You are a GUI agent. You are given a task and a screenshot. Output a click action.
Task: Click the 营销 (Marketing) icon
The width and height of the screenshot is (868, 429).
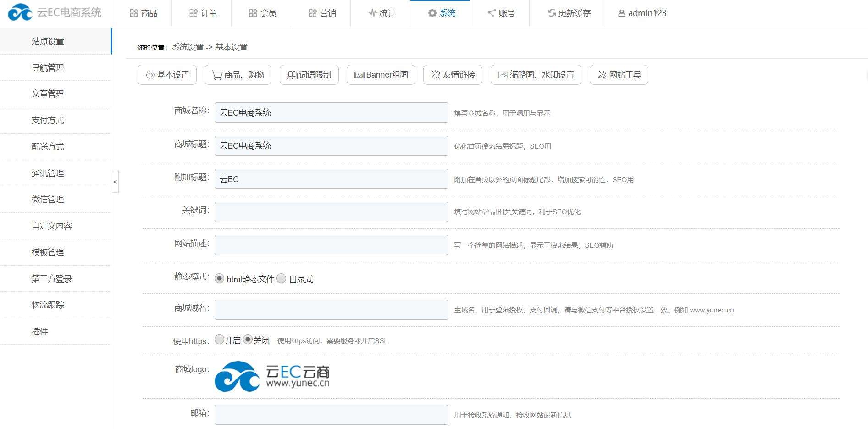313,13
